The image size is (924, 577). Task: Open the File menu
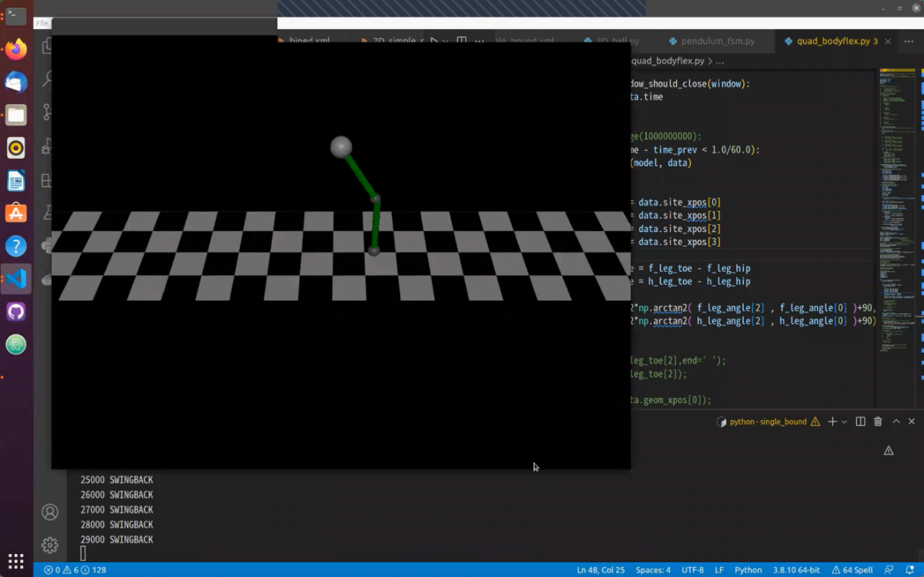42,23
